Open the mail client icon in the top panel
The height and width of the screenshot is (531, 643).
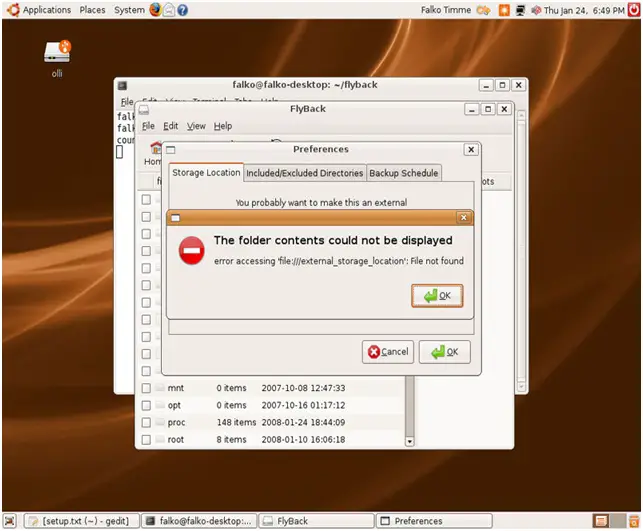coord(169,10)
